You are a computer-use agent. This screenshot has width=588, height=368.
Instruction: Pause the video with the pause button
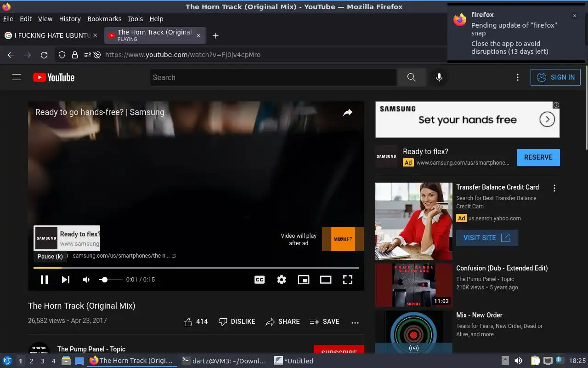[44, 280]
